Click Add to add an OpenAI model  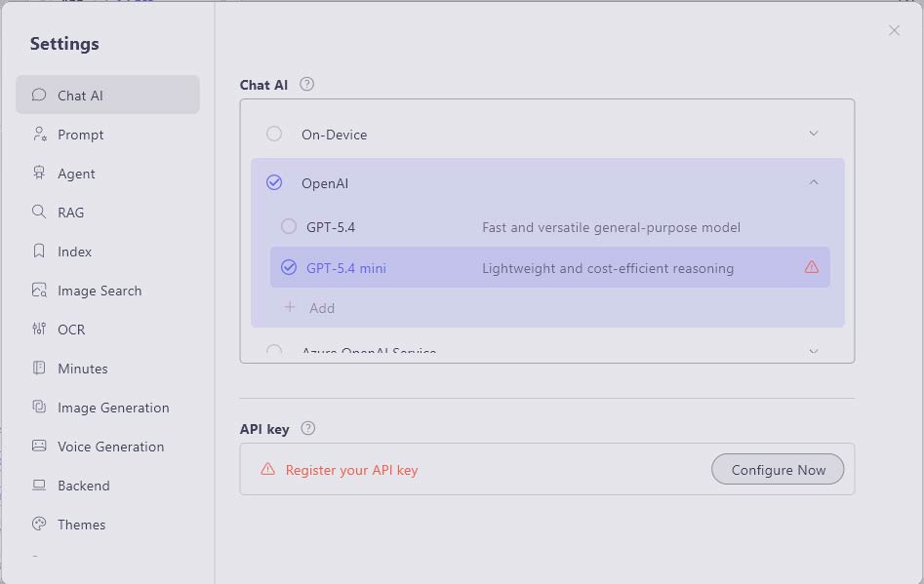pyautogui.click(x=322, y=308)
